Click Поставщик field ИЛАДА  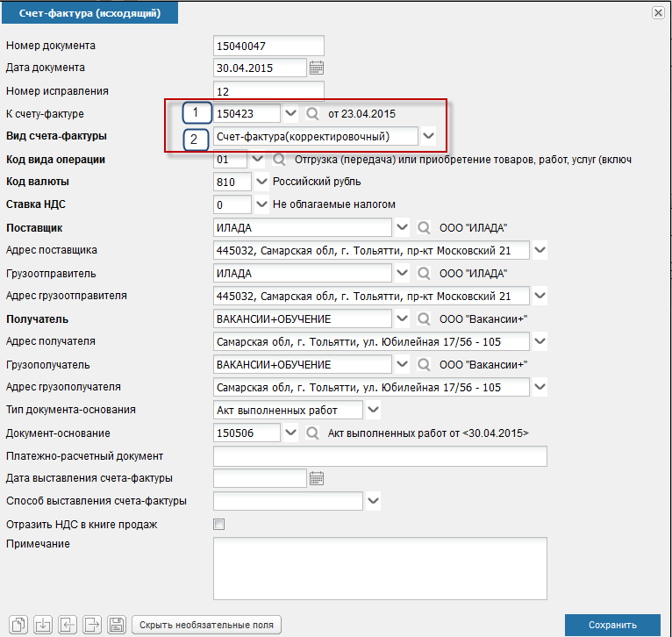tap(303, 227)
